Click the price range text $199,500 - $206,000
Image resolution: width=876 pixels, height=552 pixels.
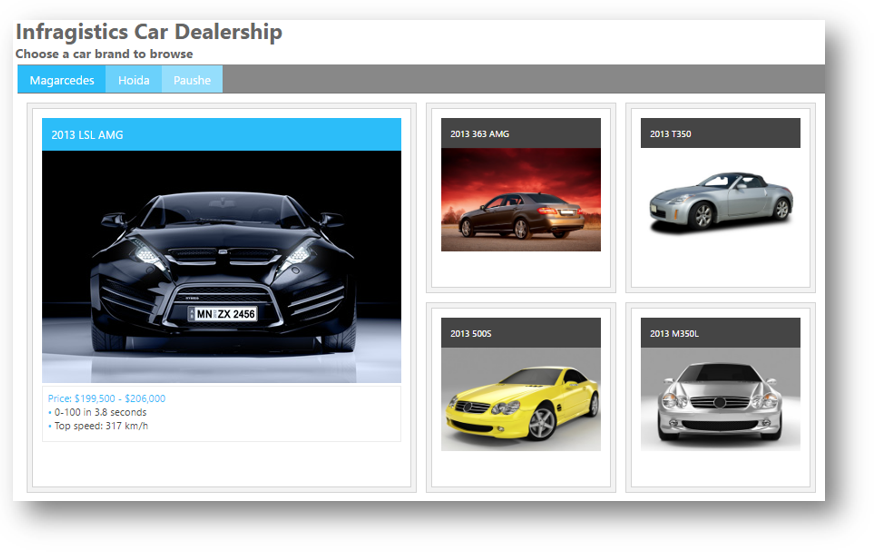(x=107, y=398)
